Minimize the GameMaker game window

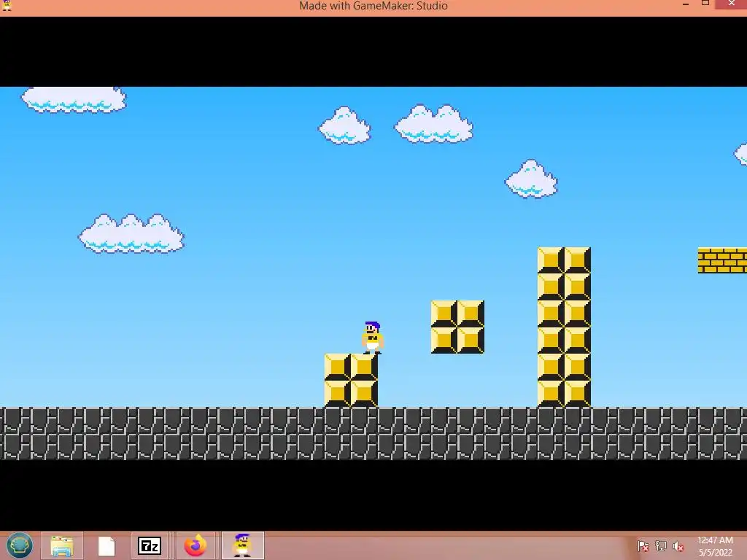686,4
